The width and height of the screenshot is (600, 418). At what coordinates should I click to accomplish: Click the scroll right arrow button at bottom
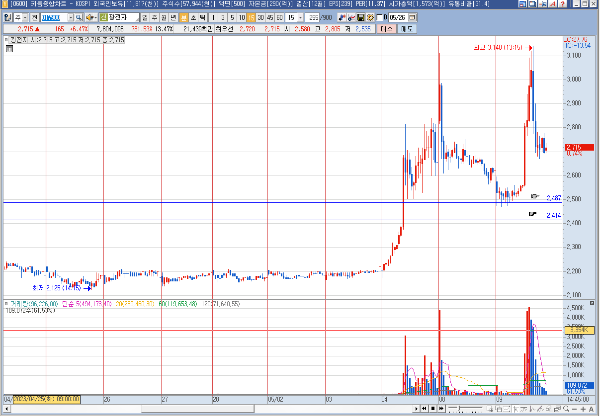click(x=416, y=409)
